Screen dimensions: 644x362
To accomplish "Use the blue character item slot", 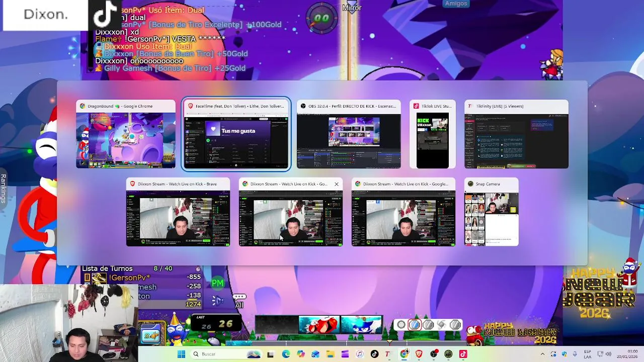I will coord(361,324).
